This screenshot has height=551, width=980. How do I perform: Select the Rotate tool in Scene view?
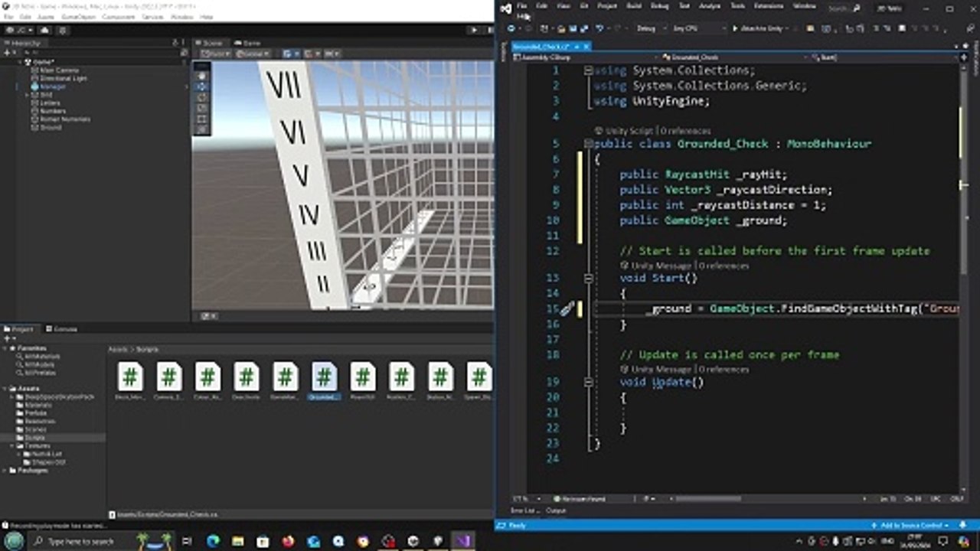(202, 97)
